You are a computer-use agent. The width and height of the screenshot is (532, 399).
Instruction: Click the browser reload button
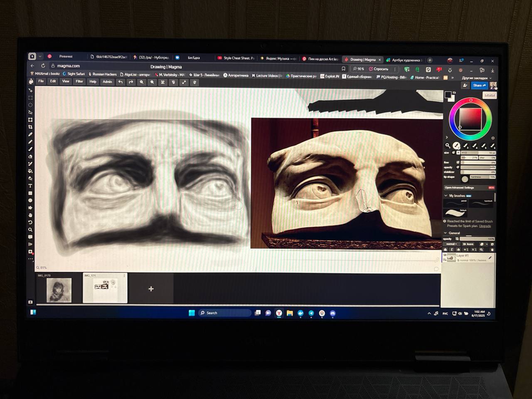(x=43, y=66)
